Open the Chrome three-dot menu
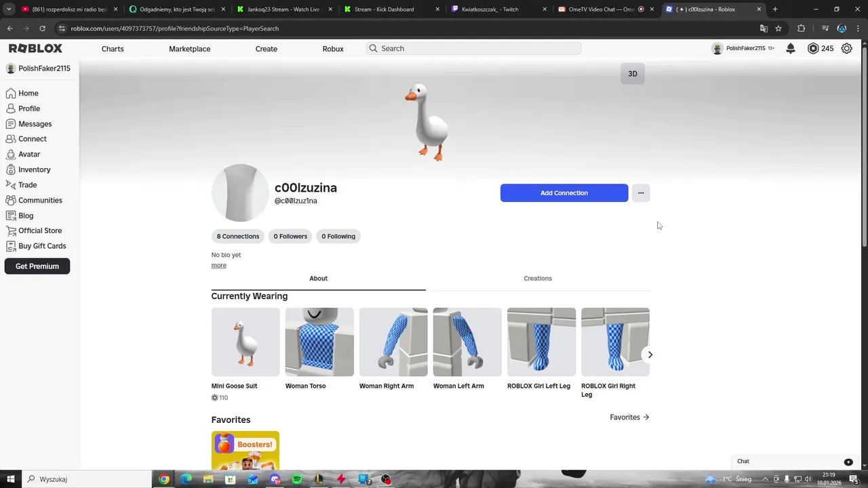The width and height of the screenshot is (868, 488). tap(858, 28)
